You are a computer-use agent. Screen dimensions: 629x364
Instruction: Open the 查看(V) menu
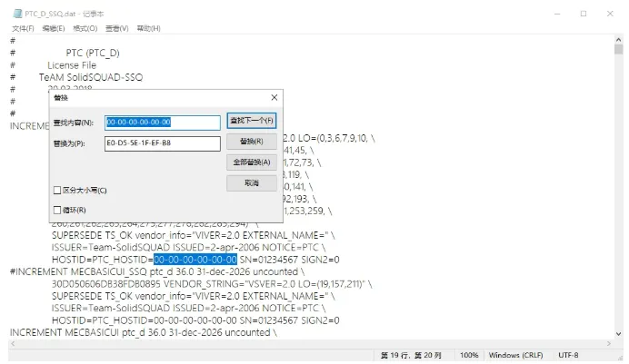click(x=116, y=28)
